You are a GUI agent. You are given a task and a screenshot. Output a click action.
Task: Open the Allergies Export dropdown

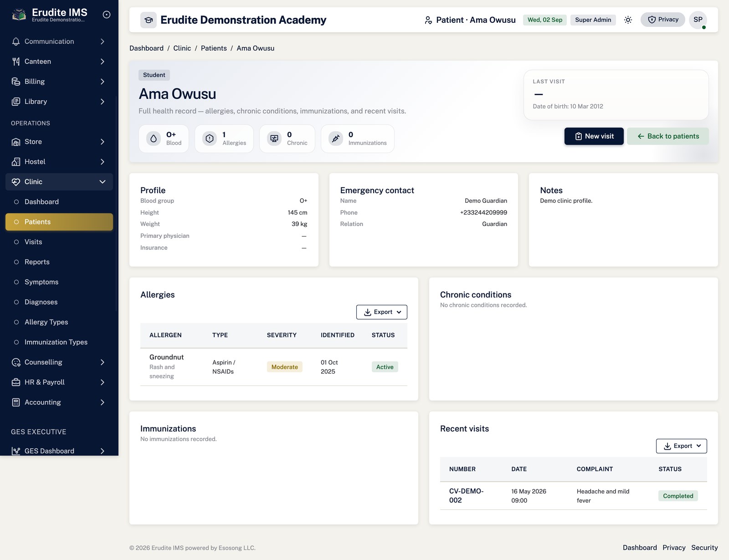[x=382, y=312]
